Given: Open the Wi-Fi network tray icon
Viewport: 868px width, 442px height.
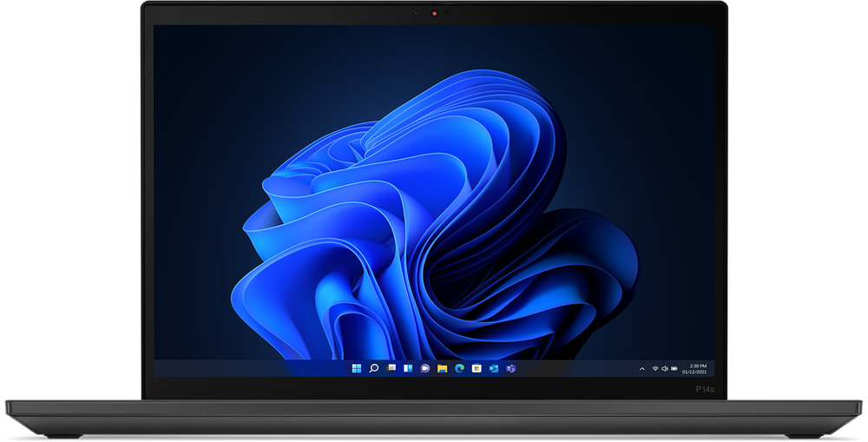Looking at the screenshot, I should [x=654, y=369].
